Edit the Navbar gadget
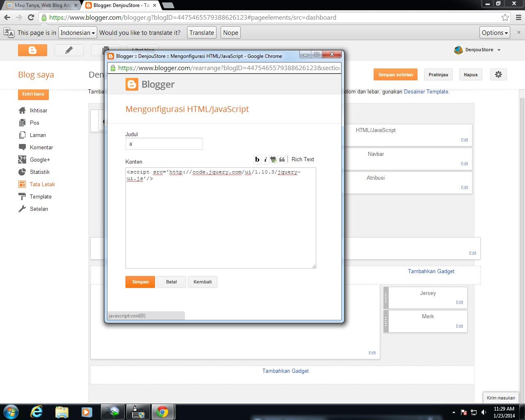This screenshot has width=525, height=420. 464,164
